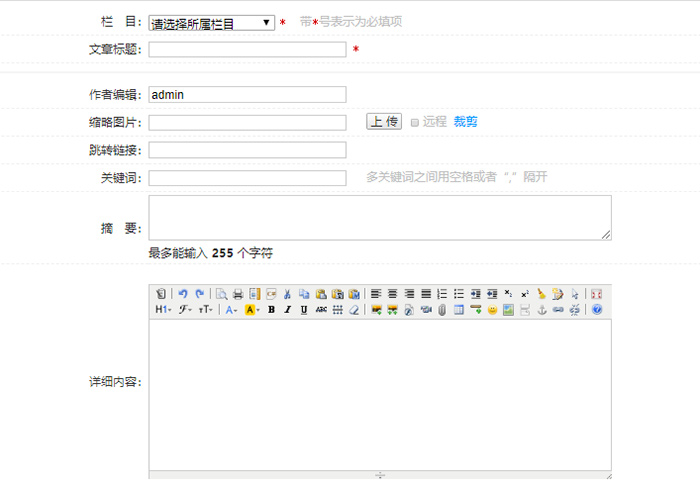Click the 裁剪 crop link
Image resolution: width=700 pixels, height=485 pixels.
(x=466, y=122)
